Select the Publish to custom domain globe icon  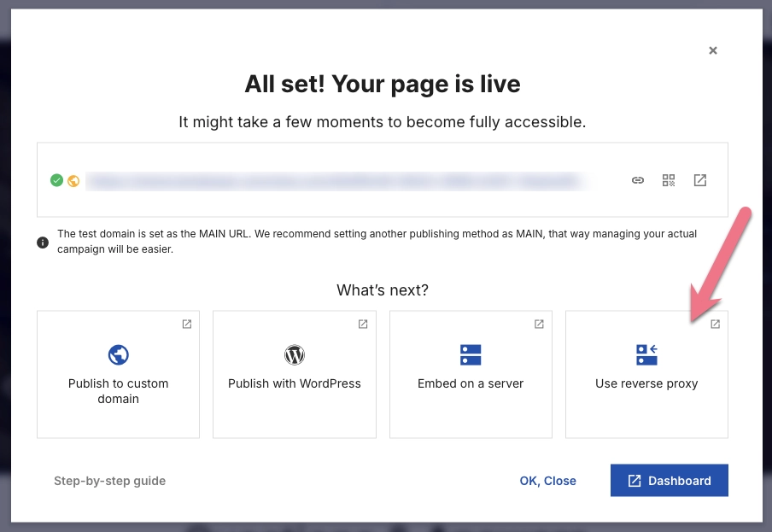point(118,354)
